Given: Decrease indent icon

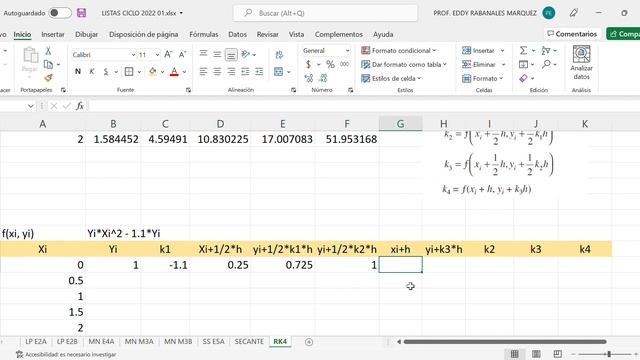Looking at the screenshot, I should [245, 72].
